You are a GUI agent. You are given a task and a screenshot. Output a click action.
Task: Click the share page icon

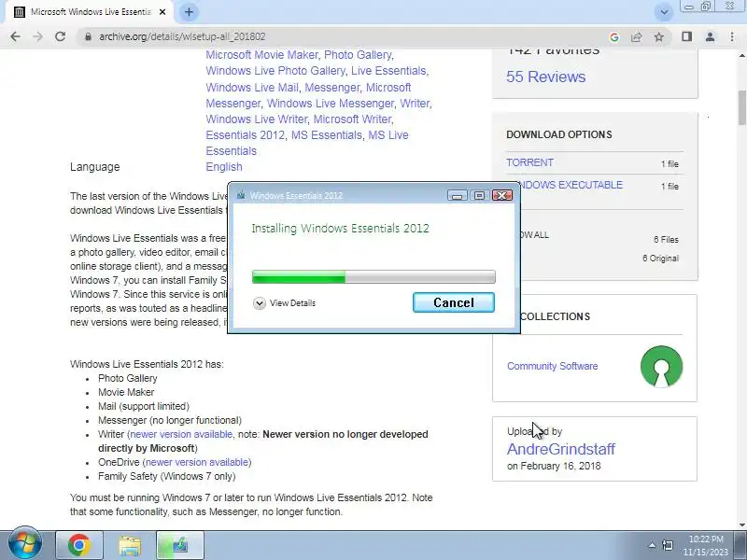click(636, 36)
